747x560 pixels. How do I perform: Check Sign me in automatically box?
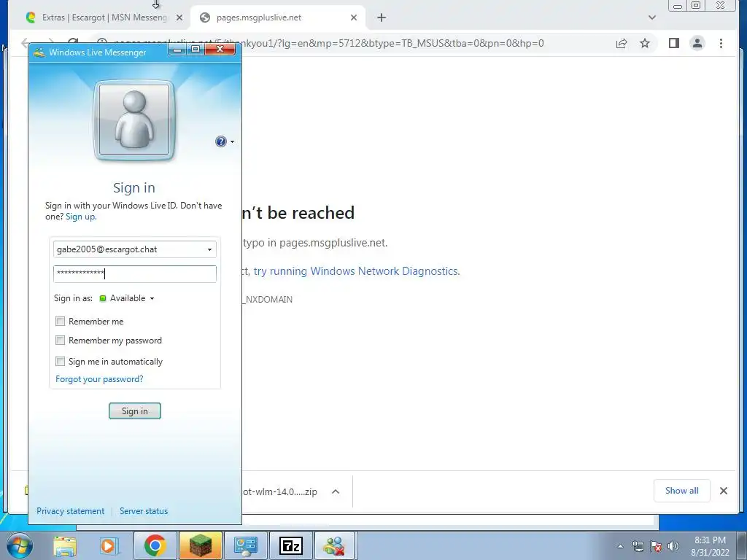click(60, 362)
